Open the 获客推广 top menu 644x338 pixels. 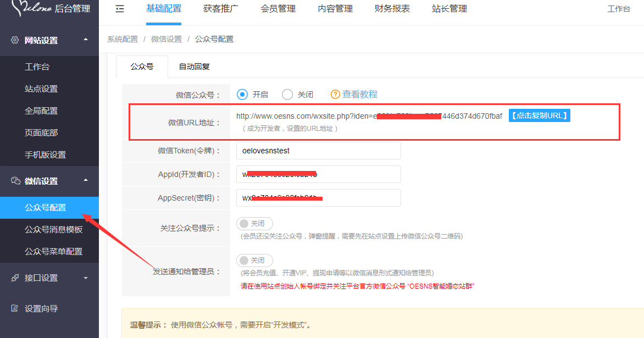(220, 9)
